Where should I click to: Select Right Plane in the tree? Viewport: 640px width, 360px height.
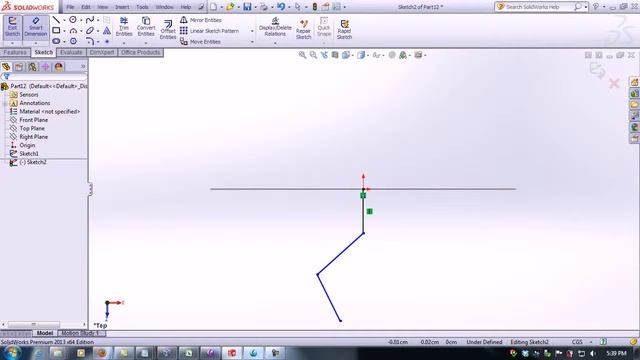click(x=33, y=137)
